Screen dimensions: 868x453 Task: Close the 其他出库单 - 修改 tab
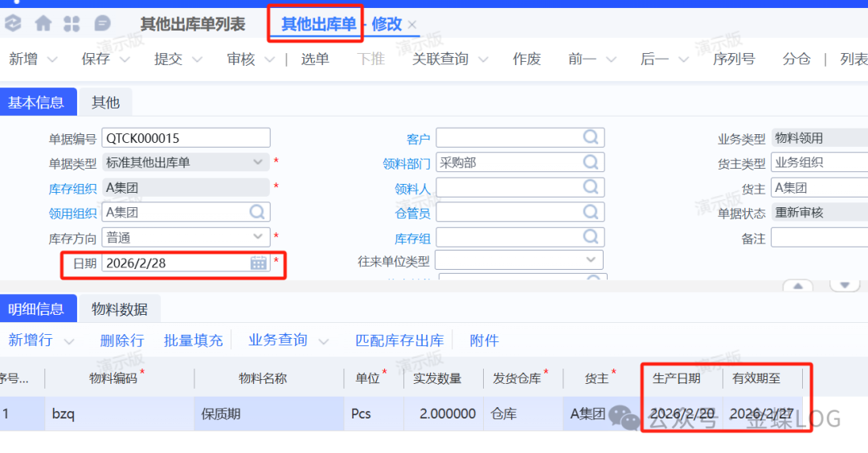tap(412, 25)
